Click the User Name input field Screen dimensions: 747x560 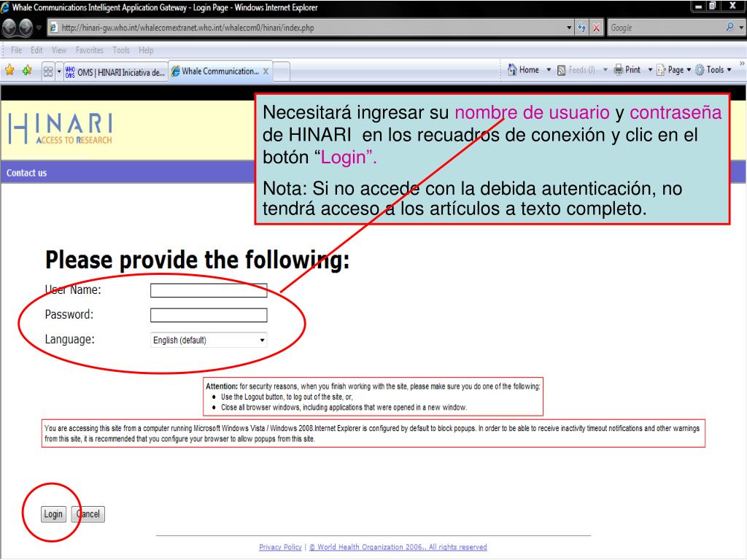[x=209, y=290]
